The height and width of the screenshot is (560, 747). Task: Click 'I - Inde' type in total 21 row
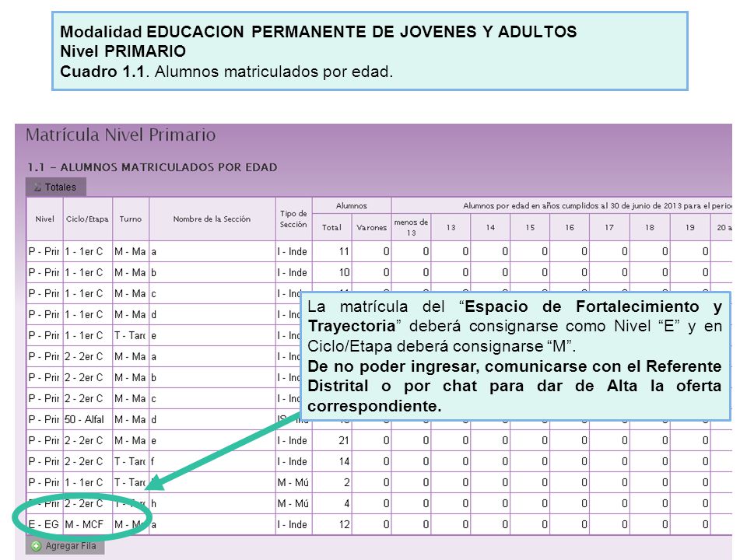click(293, 440)
